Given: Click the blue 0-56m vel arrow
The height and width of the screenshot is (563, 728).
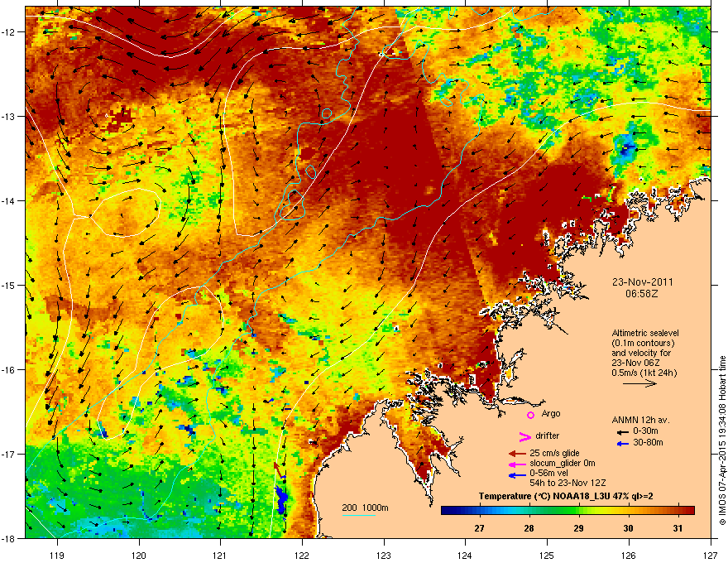Looking at the screenshot, I should pyautogui.click(x=517, y=475).
